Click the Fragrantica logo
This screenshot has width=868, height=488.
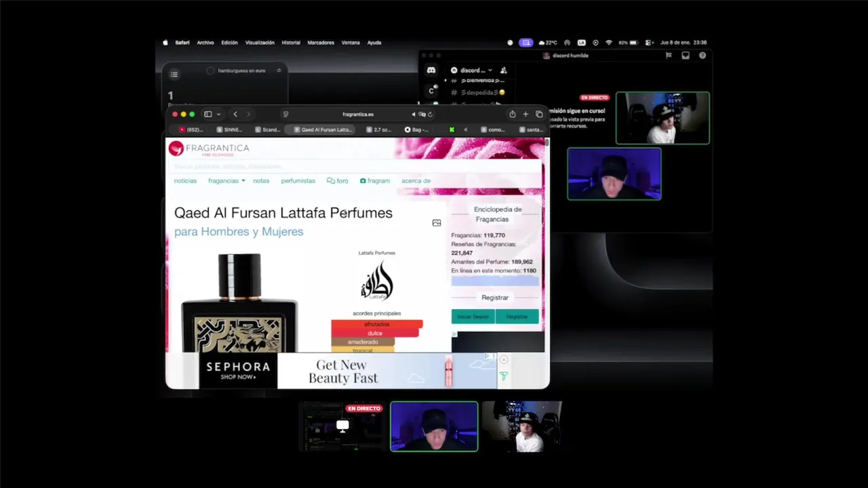coord(209,148)
